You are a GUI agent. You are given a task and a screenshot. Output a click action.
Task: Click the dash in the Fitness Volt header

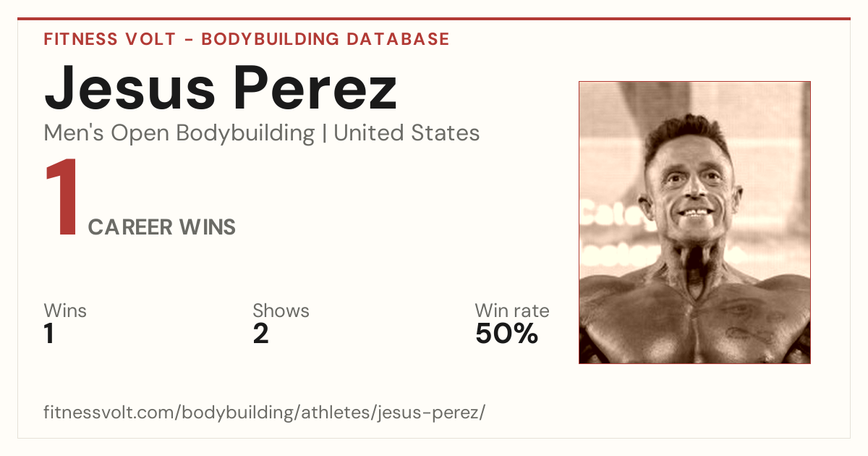click(189, 40)
